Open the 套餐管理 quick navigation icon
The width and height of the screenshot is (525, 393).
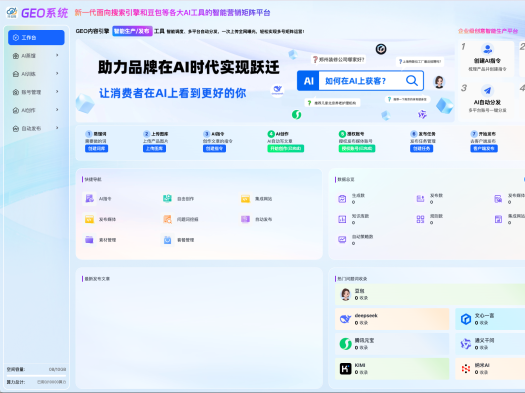[167, 240]
